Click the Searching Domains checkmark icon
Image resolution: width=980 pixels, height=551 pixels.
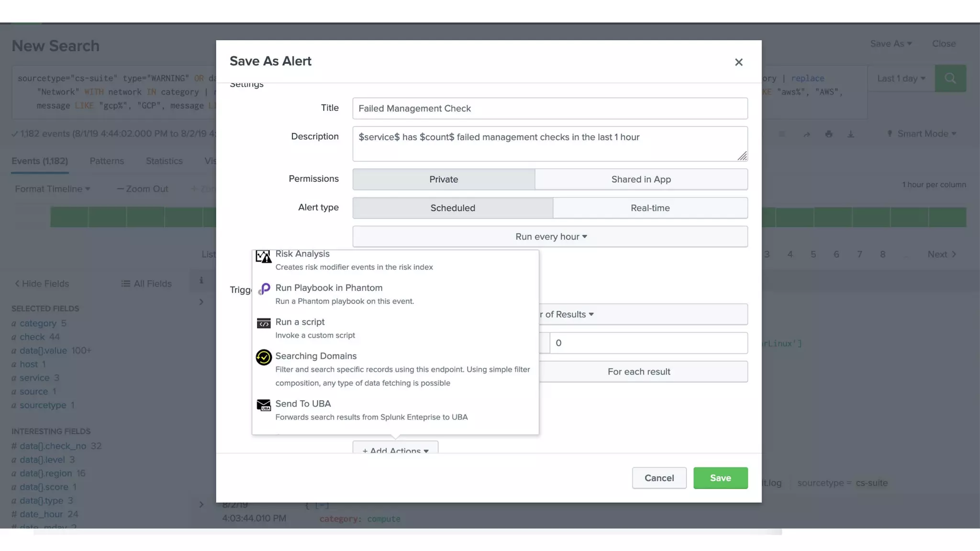coord(264,357)
